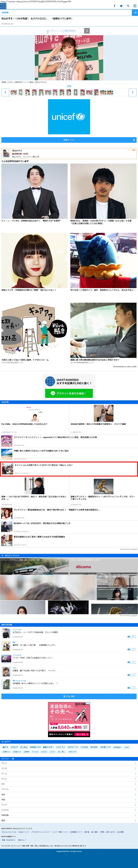Viewport: 138px width, 868px height.
Task: Select the ガンダム tag
Action: pos(24,747)
